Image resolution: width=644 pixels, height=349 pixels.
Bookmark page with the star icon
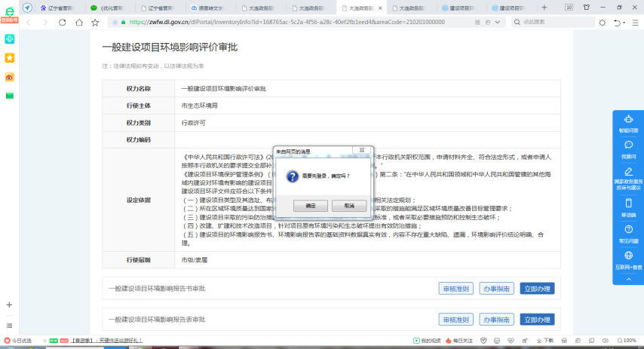[95, 23]
